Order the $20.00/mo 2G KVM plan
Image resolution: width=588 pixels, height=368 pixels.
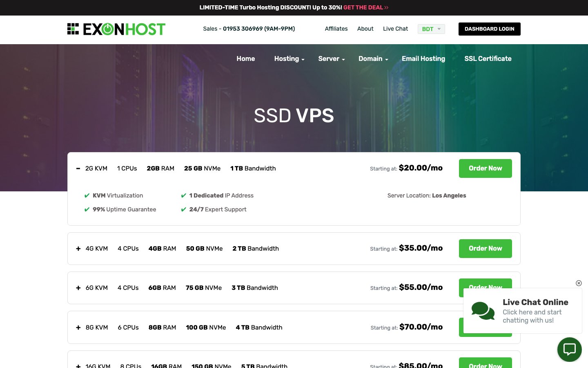[x=485, y=168]
